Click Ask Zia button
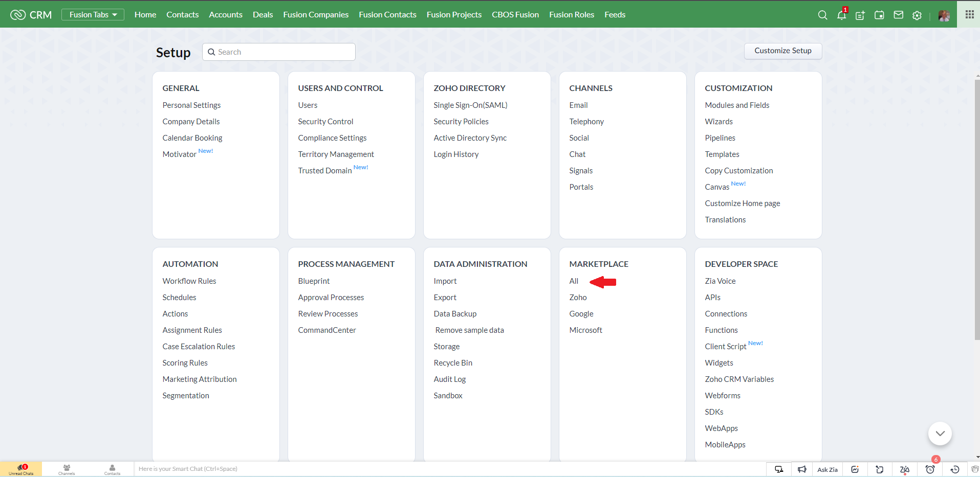The height and width of the screenshot is (477, 980). 827,469
